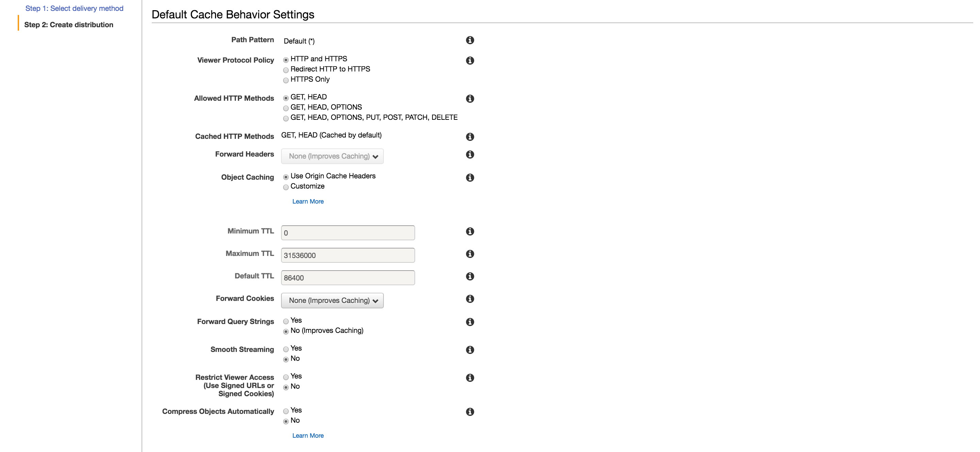
Task: Click the Minimum TTL info icon
Action: tap(470, 231)
